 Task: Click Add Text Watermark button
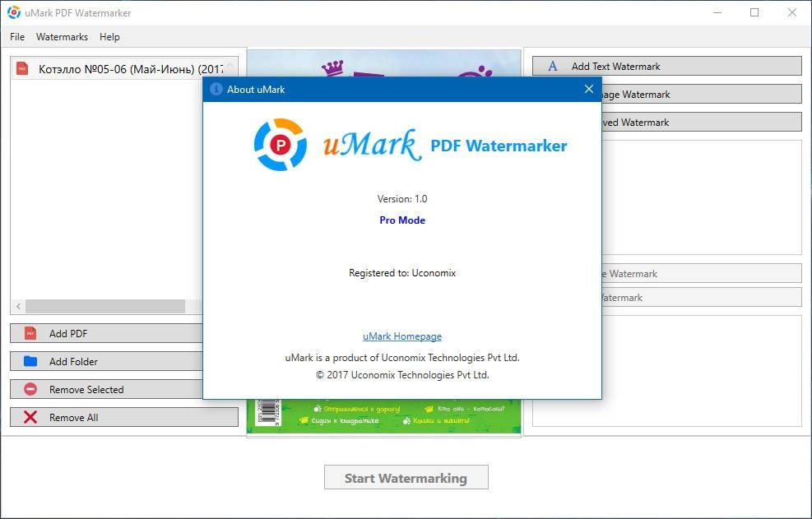click(x=667, y=67)
